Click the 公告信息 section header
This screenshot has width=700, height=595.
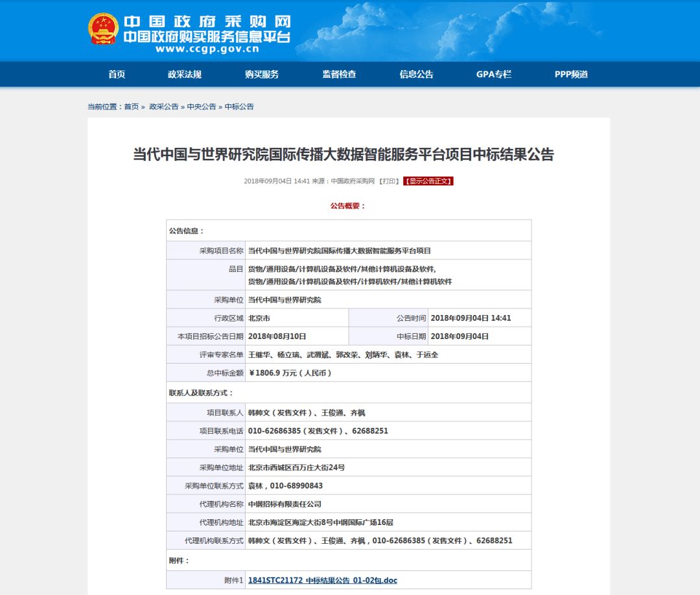[x=349, y=231]
